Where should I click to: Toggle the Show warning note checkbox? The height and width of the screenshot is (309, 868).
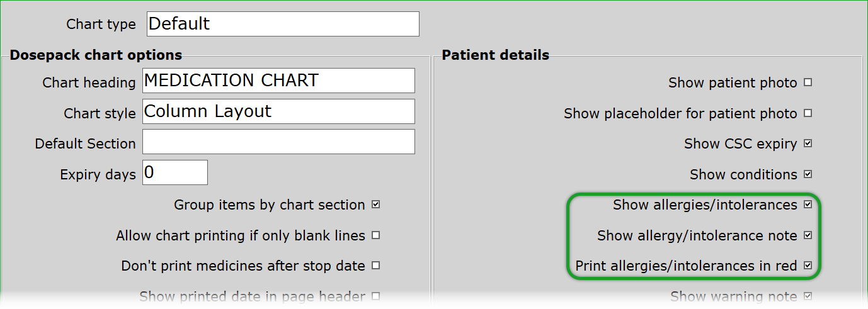pyautogui.click(x=808, y=296)
